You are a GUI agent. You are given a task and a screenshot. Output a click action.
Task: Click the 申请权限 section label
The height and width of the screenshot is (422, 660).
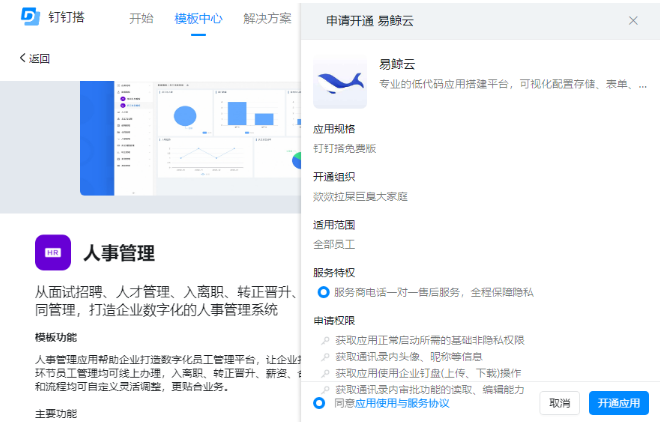click(334, 321)
